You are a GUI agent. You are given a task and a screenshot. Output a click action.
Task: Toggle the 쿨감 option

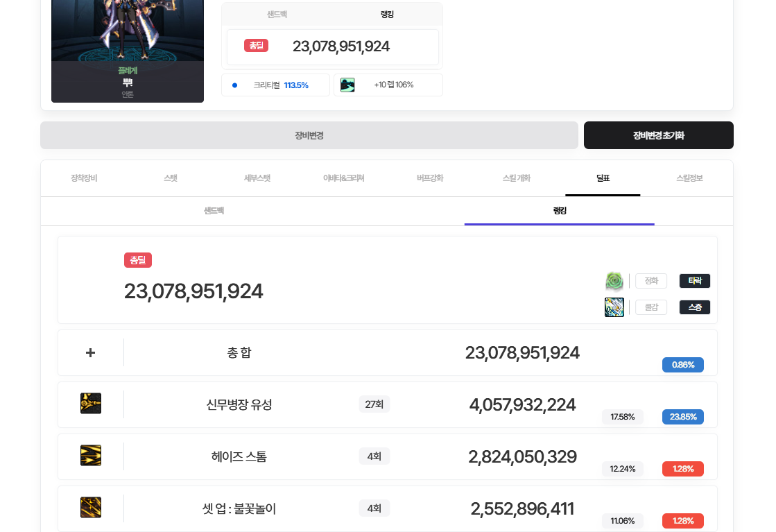(x=650, y=307)
